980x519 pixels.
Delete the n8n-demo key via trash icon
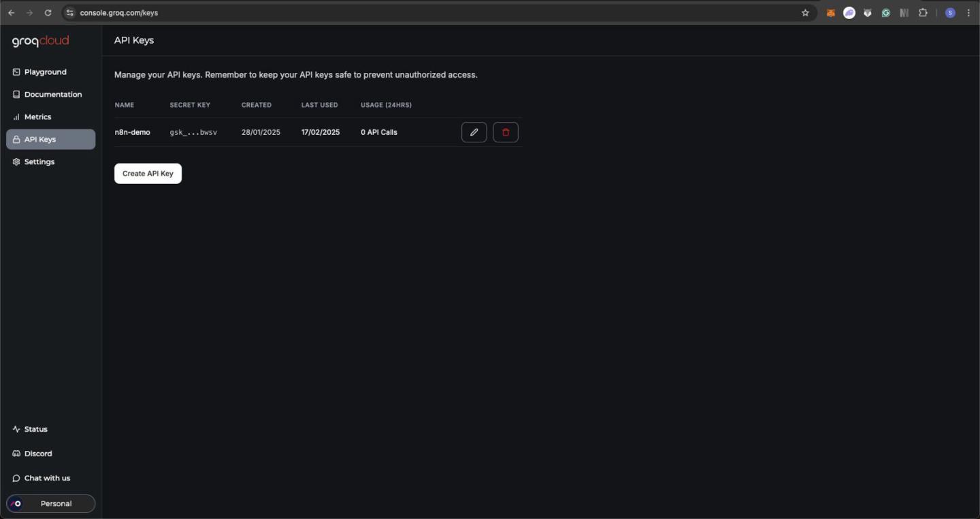(505, 131)
